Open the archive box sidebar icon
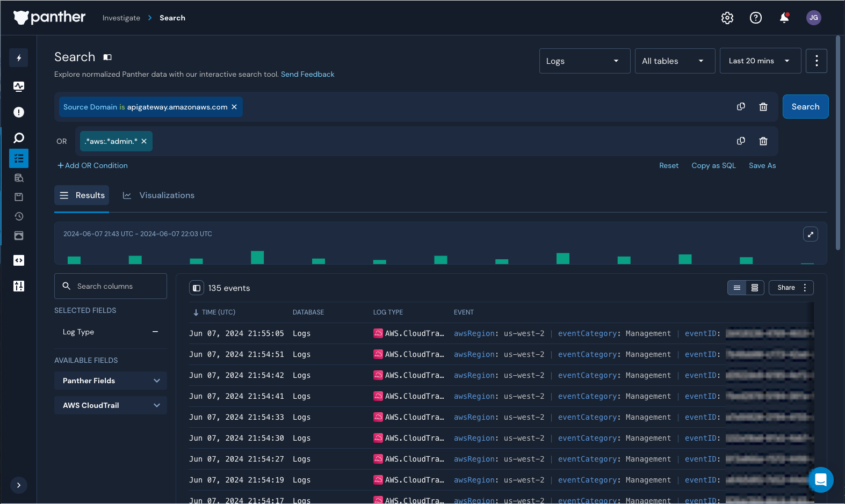Image resolution: width=845 pixels, height=504 pixels. [x=19, y=236]
